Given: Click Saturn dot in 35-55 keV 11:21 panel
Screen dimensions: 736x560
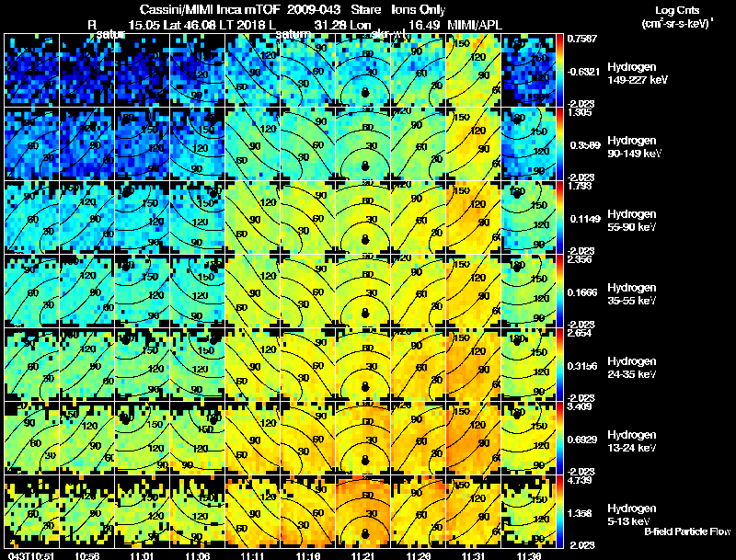Looking at the screenshot, I should click(365, 313).
